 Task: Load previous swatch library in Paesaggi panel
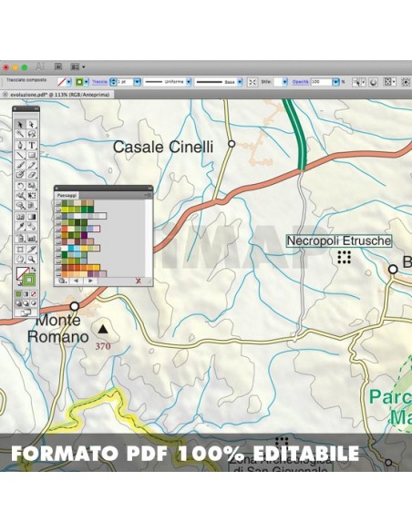pos(76,281)
